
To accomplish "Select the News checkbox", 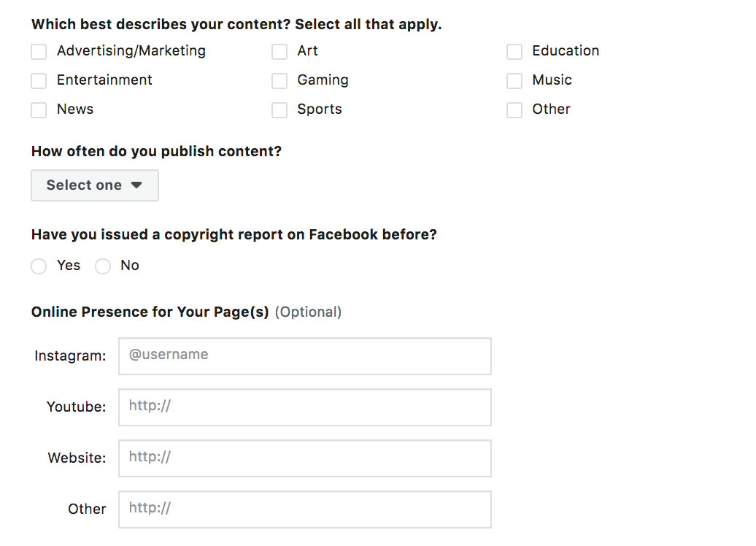I will 39,110.
